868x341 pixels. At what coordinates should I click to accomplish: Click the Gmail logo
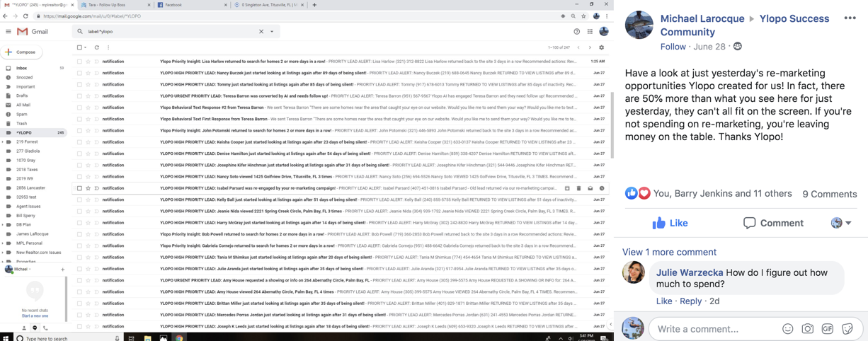point(33,32)
